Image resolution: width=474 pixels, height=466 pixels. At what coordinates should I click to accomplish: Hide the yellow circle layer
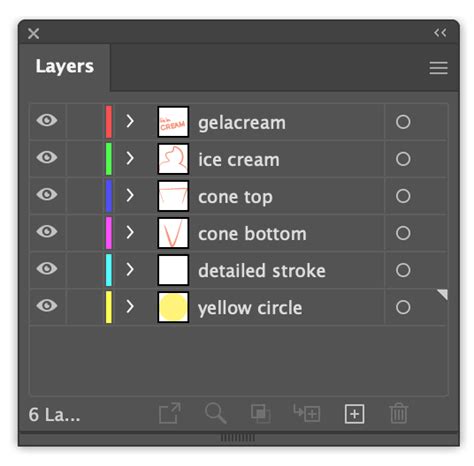tap(47, 305)
